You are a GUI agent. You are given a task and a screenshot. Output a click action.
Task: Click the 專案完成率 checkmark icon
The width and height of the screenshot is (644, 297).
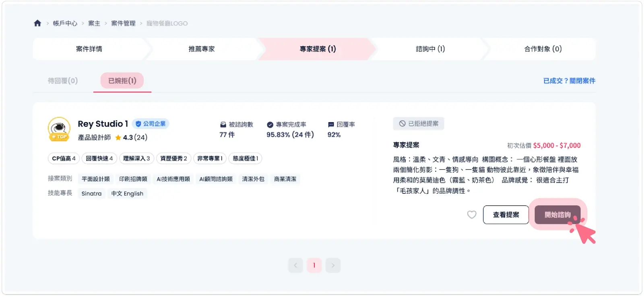(x=270, y=125)
